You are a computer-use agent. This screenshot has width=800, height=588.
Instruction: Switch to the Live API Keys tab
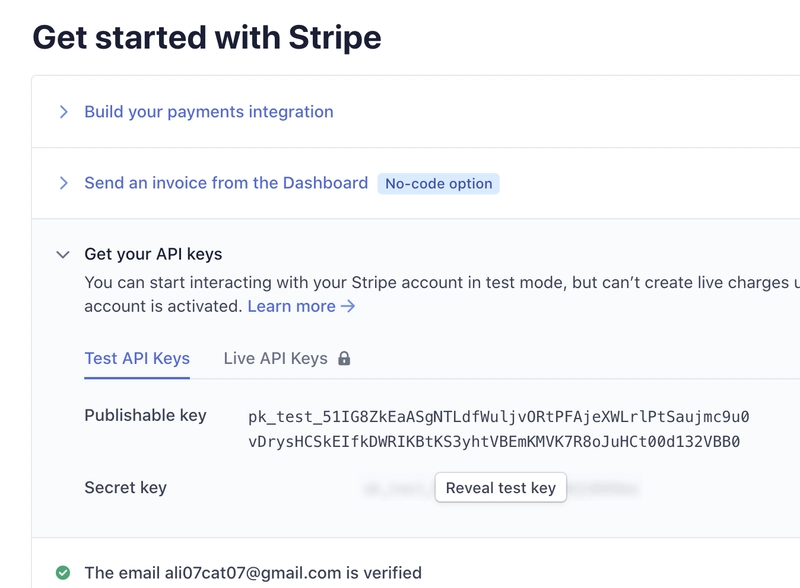(x=276, y=358)
